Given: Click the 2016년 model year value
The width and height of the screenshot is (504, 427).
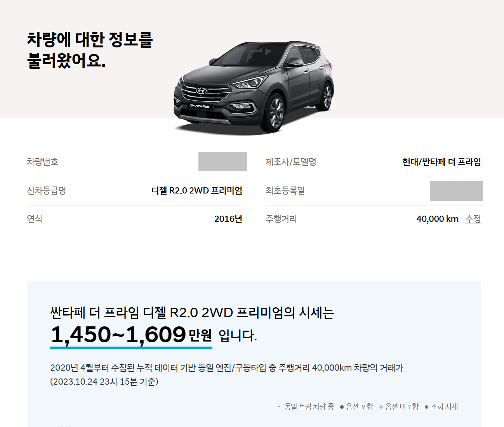Looking at the screenshot, I should (x=228, y=219).
